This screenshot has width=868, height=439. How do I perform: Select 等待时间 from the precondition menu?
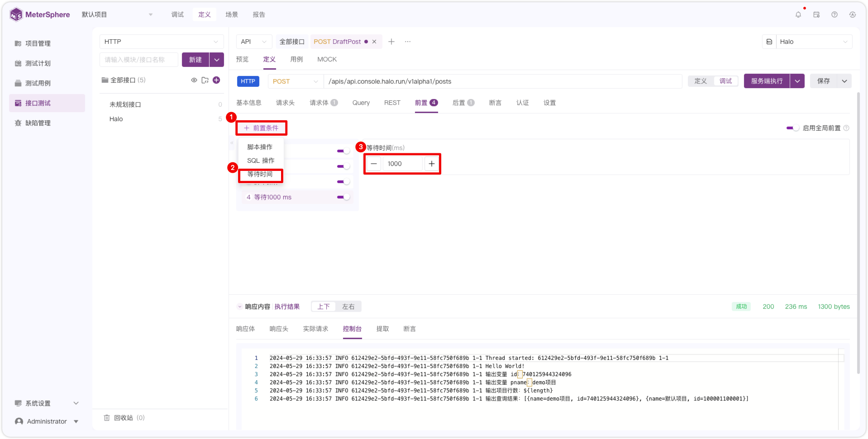pos(260,175)
